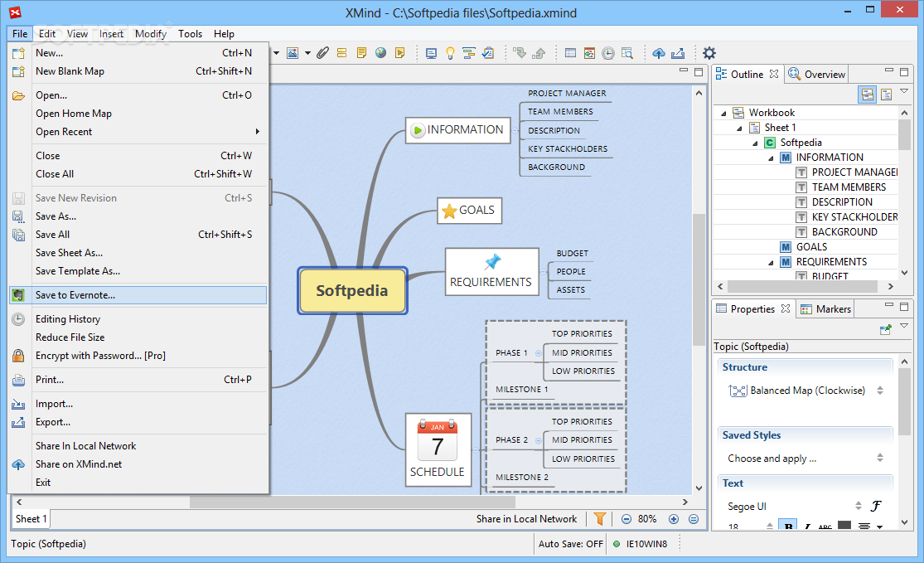Screen dimensions: 924x563
Task: Collapse the INFORMATION outline node
Action: point(771,158)
